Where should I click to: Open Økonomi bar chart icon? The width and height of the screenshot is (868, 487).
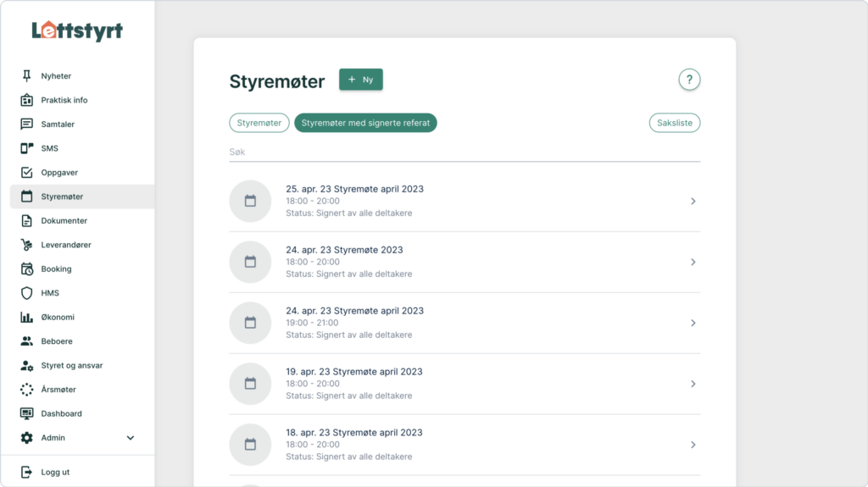[x=26, y=318]
